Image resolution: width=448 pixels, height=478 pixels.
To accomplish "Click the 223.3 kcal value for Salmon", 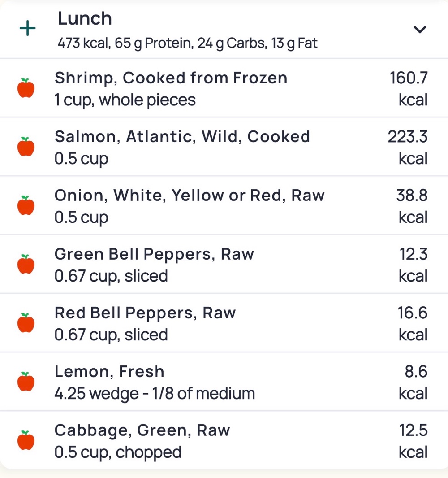I will (408, 148).
